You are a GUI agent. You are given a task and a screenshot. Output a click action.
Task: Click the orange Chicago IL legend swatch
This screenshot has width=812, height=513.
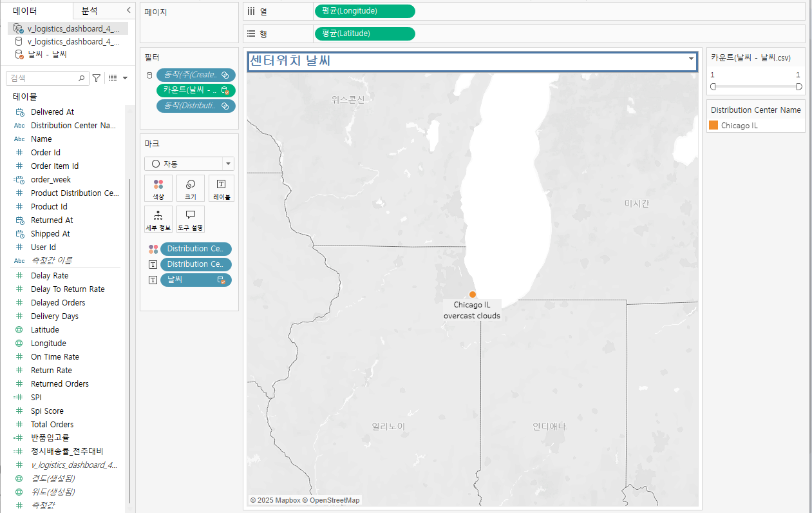713,126
